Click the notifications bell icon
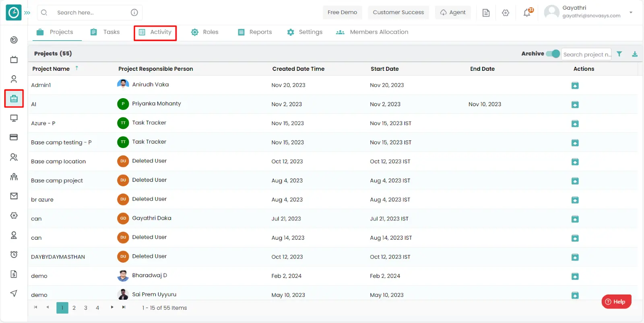 (x=527, y=13)
